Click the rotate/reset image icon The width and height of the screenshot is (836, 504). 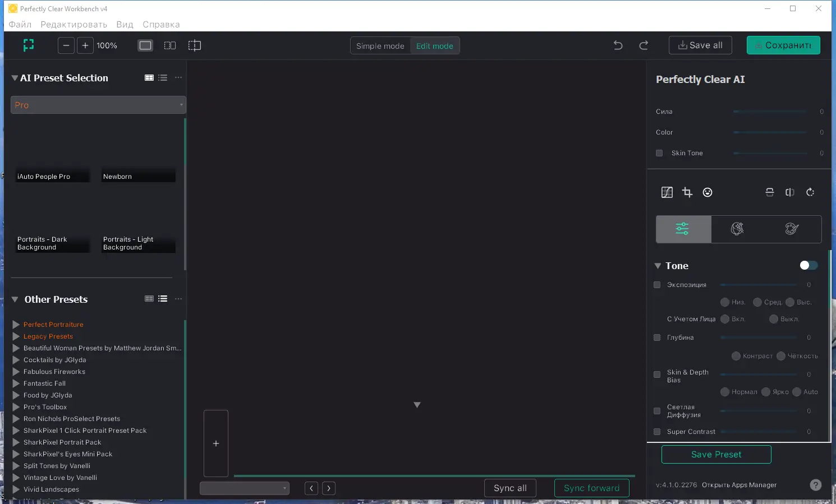[810, 192]
